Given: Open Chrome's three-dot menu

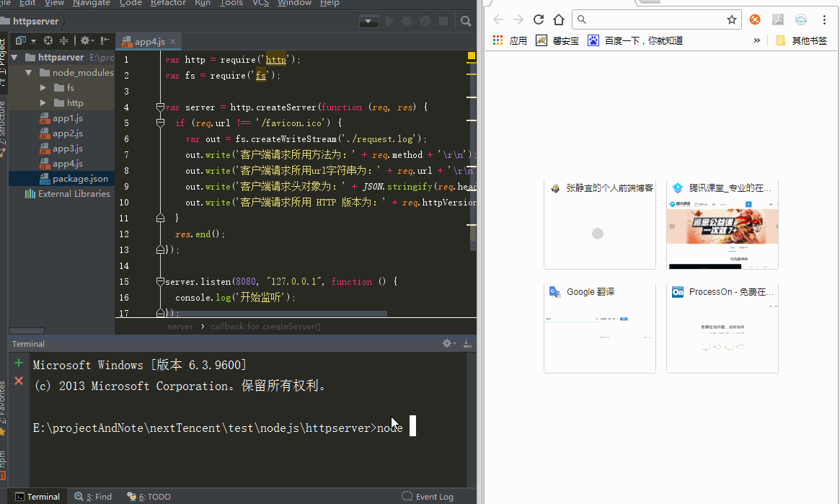Looking at the screenshot, I should [x=825, y=19].
